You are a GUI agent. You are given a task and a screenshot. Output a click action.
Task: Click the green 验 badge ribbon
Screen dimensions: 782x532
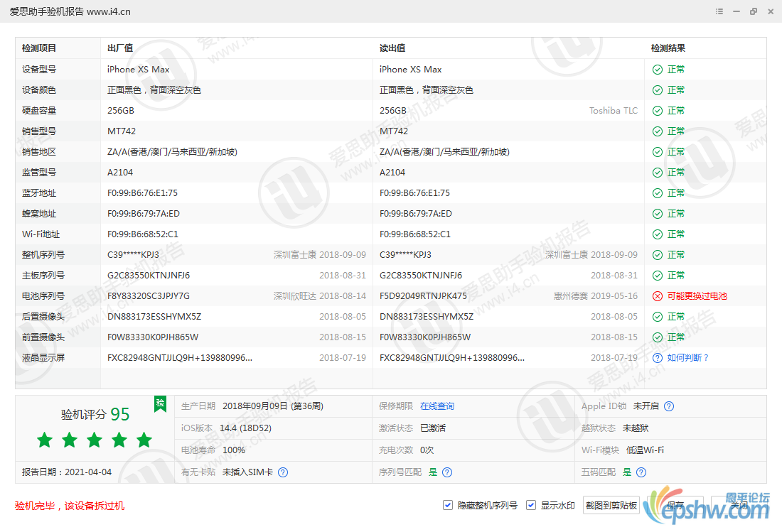(x=160, y=403)
